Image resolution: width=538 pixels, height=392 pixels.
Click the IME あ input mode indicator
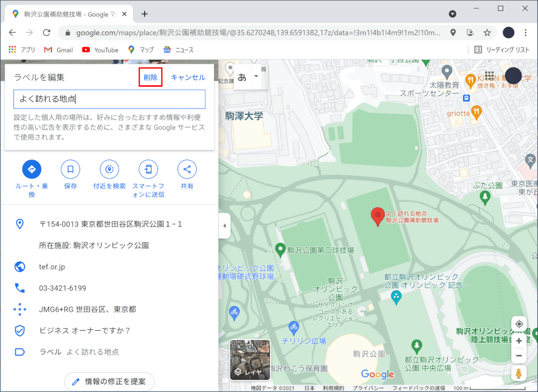242,77
